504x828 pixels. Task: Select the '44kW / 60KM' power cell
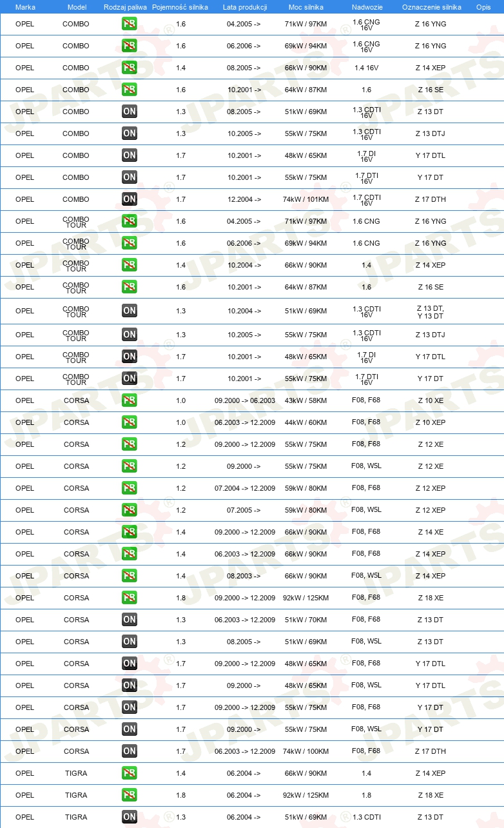tap(305, 422)
